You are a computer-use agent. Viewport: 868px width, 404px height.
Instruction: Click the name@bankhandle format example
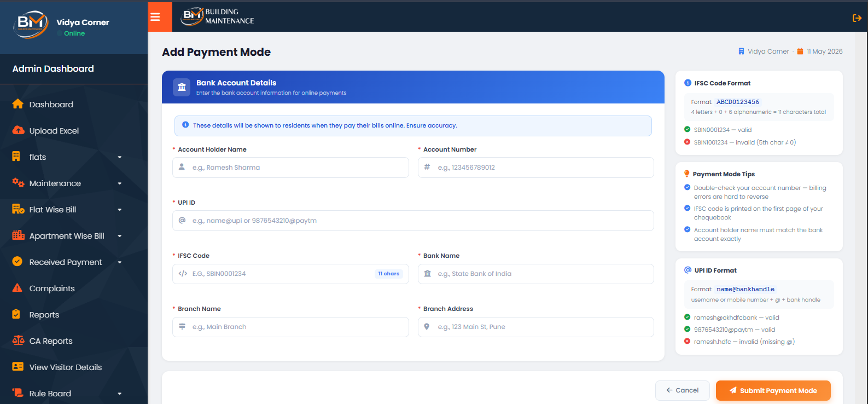(745, 289)
